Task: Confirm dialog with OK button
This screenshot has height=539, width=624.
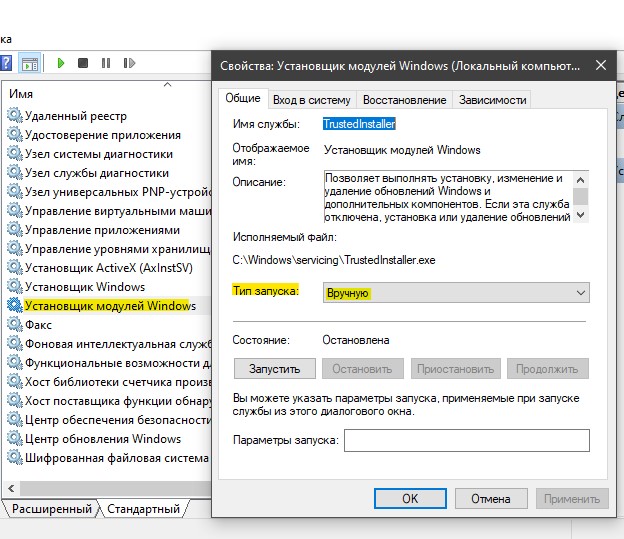Action: tap(410, 498)
